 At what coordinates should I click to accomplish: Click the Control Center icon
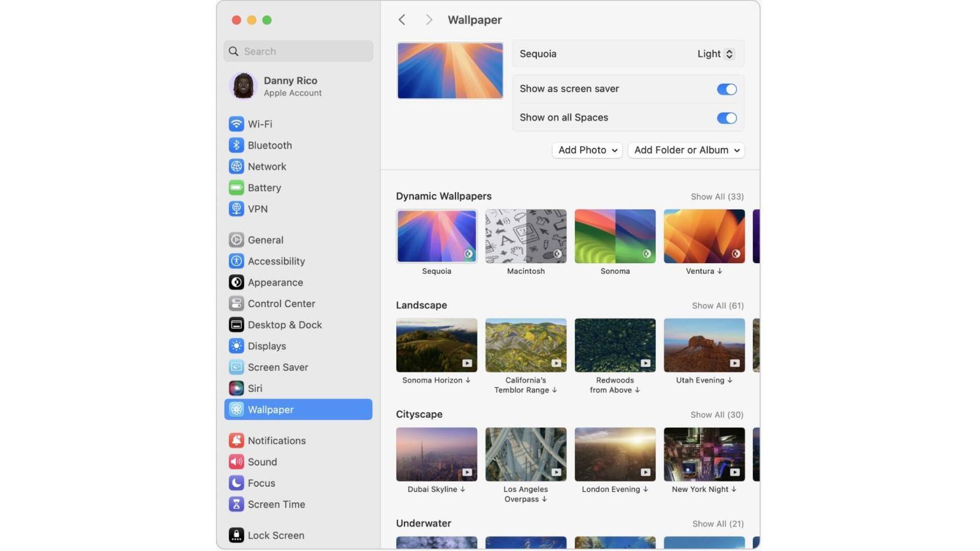[x=236, y=304]
